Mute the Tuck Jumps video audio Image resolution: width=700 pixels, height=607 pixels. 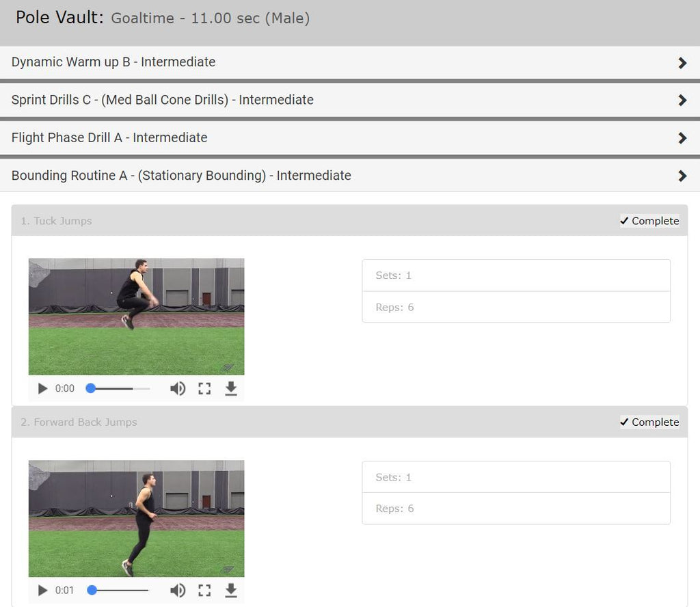click(x=178, y=389)
